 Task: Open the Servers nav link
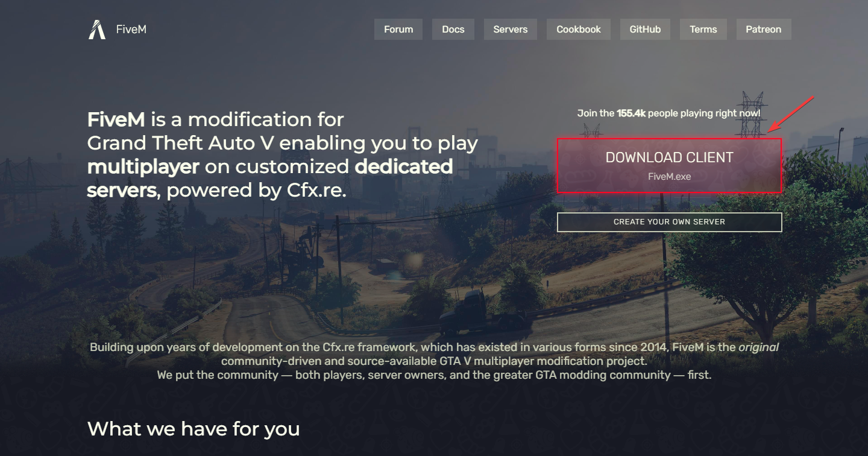point(511,29)
